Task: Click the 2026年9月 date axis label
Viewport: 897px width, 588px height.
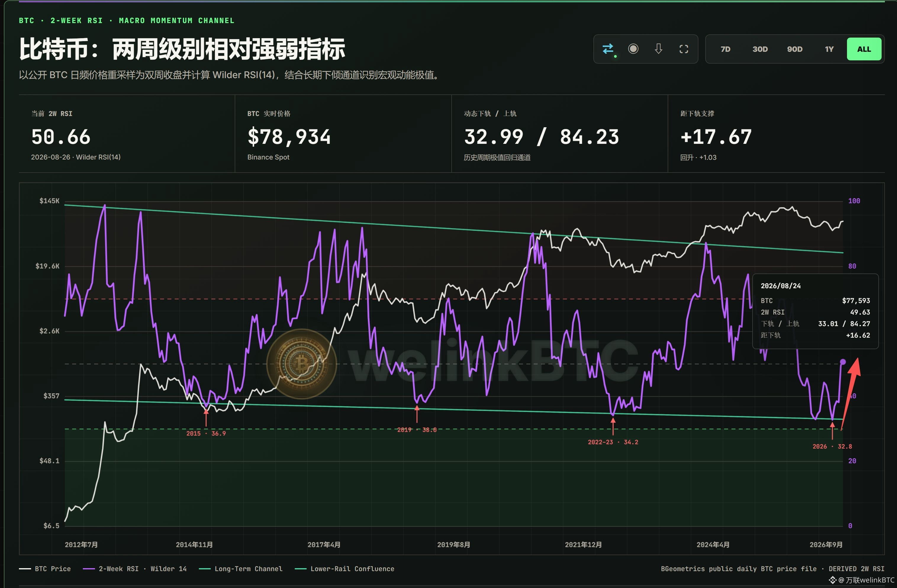Action: [x=826, y=545]
